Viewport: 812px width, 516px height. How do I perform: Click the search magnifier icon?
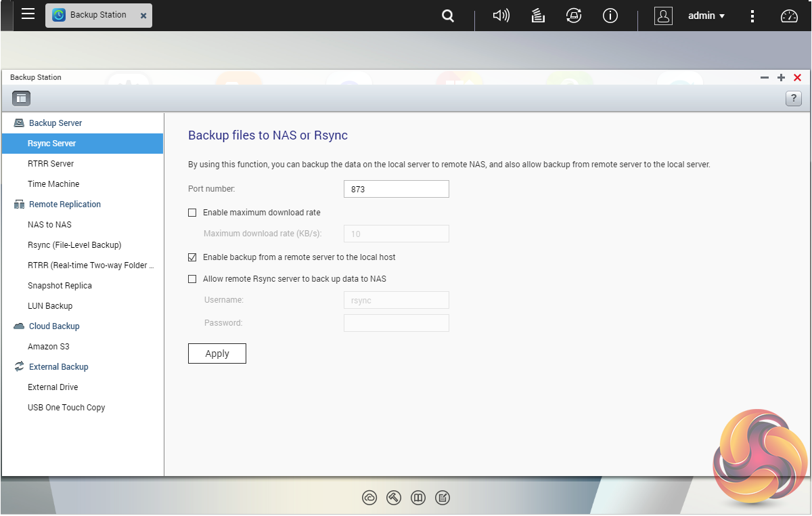coord(447,16)
